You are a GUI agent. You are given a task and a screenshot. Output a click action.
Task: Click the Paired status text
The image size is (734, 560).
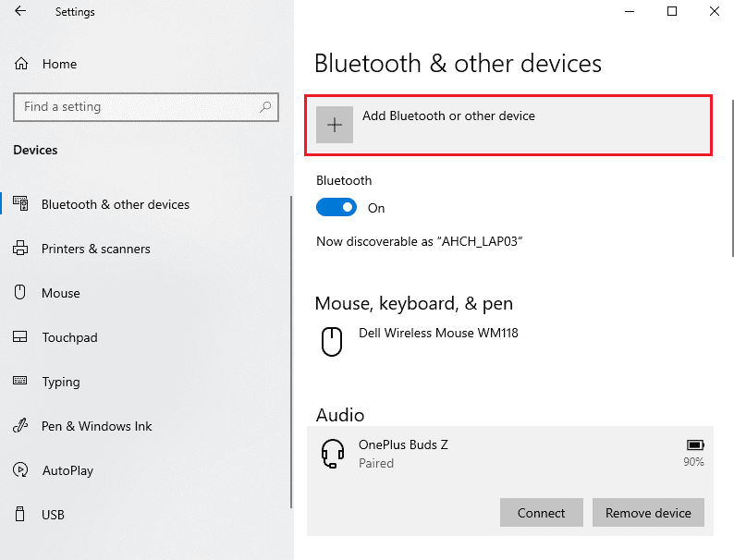pyautogui.click(x=376, y=464)
